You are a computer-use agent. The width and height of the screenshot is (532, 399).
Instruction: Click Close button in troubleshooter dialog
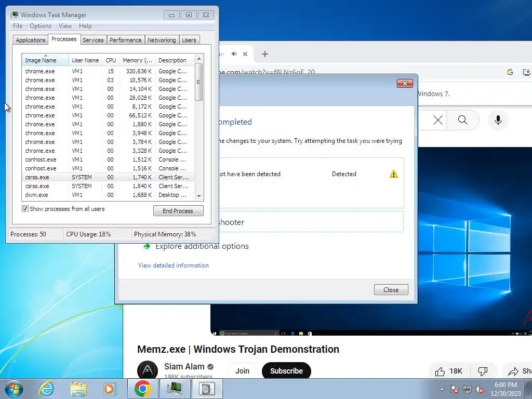(x=391, y=290)
